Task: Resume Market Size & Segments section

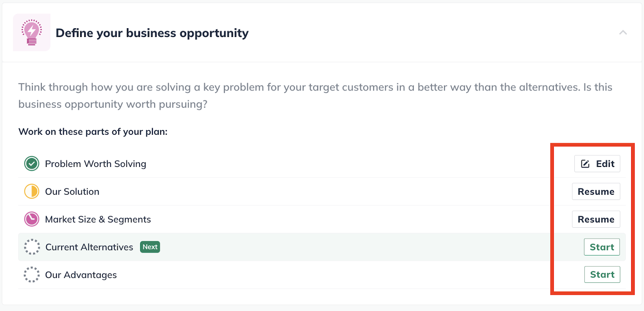Action: [x=596, y=219]
